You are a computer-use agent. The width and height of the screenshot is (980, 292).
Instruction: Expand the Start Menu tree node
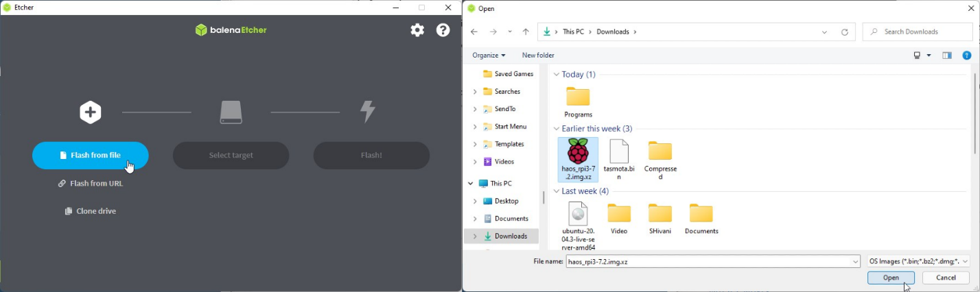(x=475, y=127)
